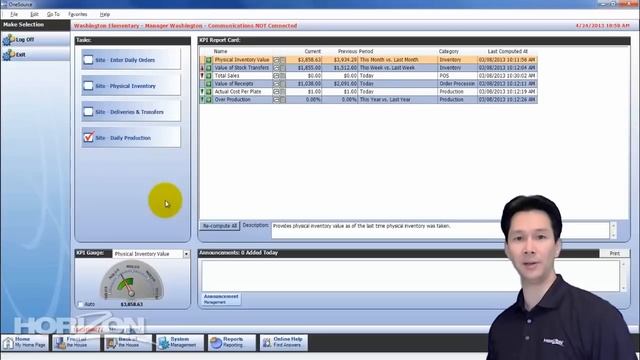Click the Name column header

pos(220,51)
